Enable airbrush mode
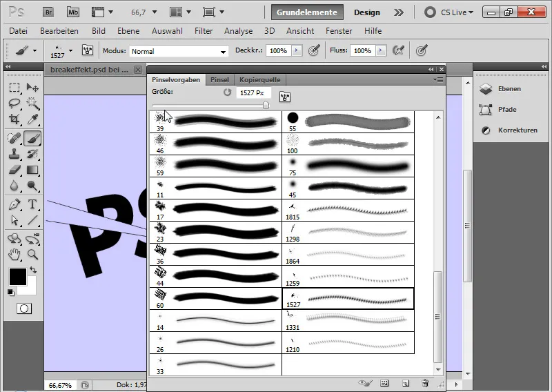 [x=399, y=50]
